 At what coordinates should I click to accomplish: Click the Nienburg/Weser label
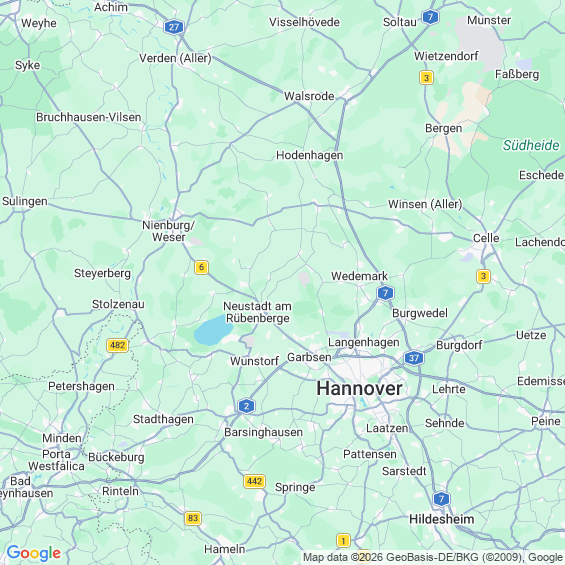pos(168,231)
